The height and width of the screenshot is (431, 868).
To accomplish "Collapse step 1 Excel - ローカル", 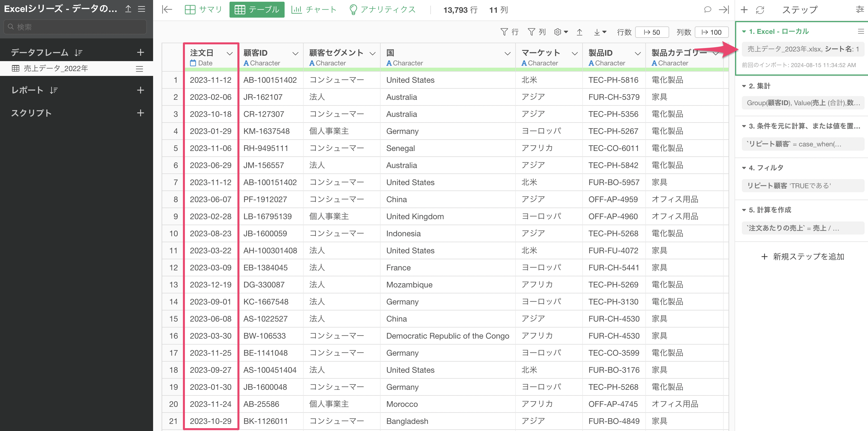I will click(744, 32).
